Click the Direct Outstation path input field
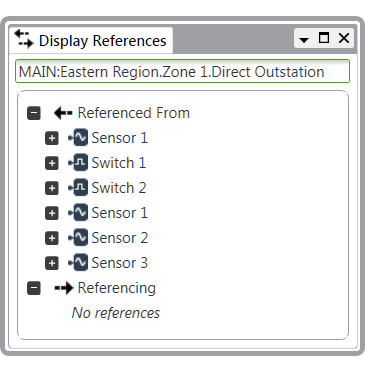This screenshot has width=365, height=374. pos(182,71)
